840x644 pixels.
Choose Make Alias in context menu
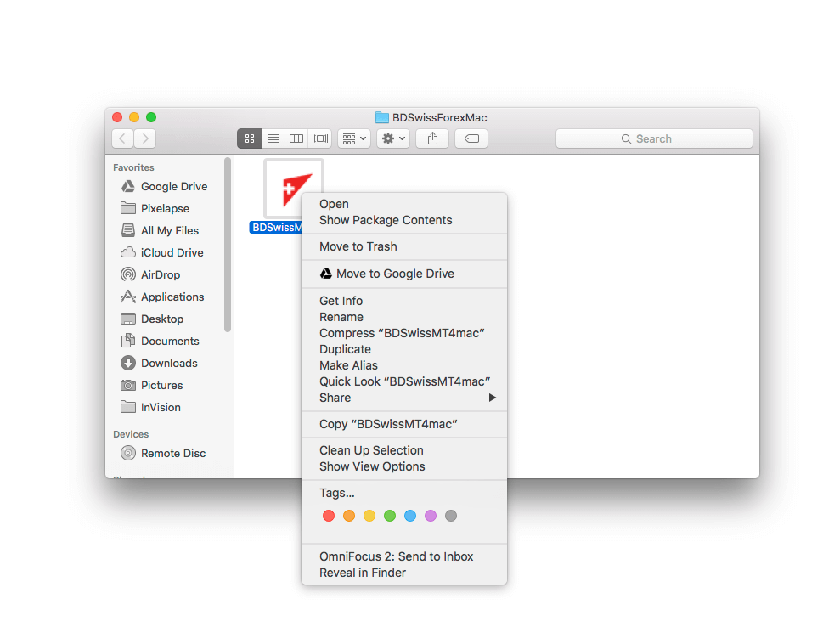tap(404, 364)
